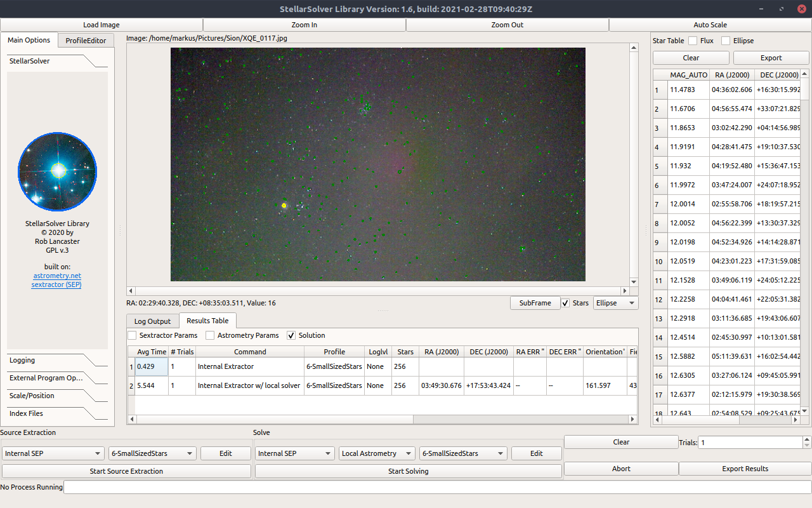Click the star table scroll-up arrow
This screenshot has width=812, height=508.
(x=804, y=74)
